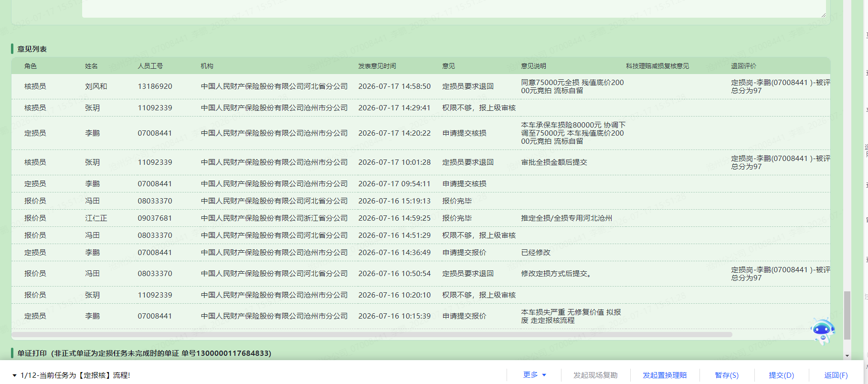Viewport: 868px width, 384px height.
Task: Click timestamp 2026-07-16 10:50:54
Action: pyautogui.click(x=394, y=274)
